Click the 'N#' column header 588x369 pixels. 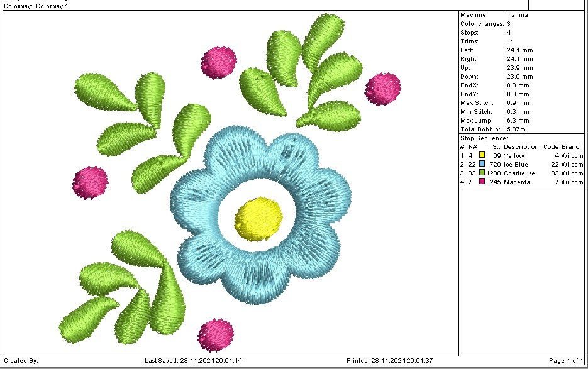click(472, 147)
